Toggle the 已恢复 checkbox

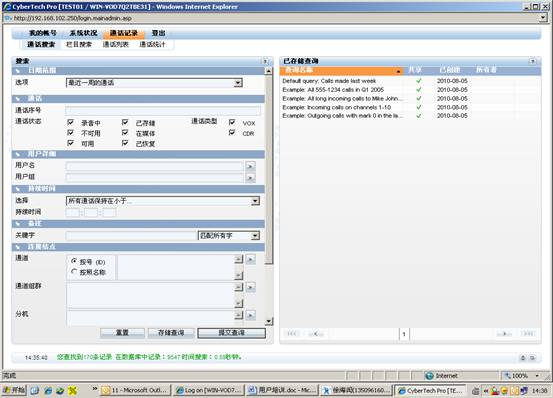pos(125,143)
